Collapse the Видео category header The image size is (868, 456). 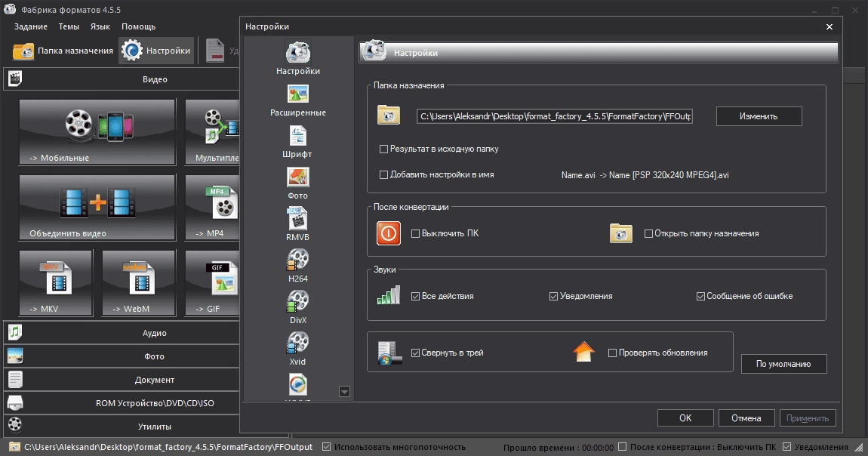pyautogui.click(x=122, y=79)
